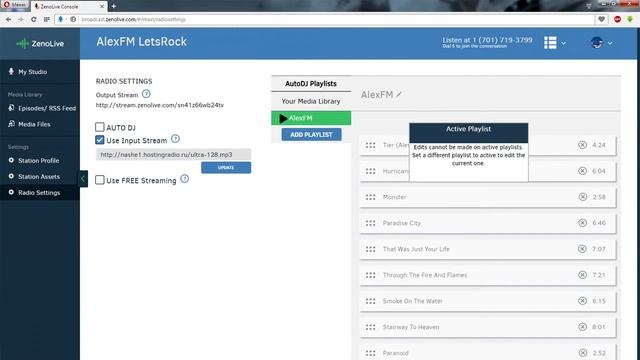Click drag handle of Tier track
640x360 pixels.
371,145
